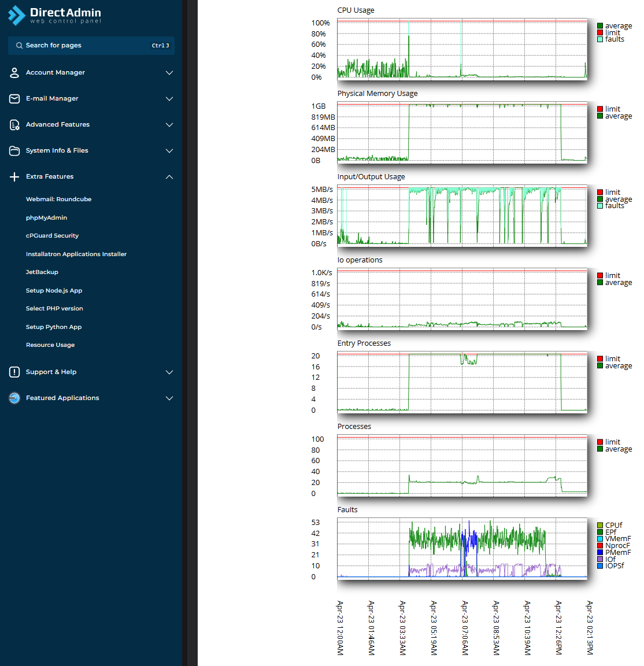Image resolution: width=644 pixels, height=666 pixels.
Task: Click the Featured Applications round icon
Action: tap(14, 398)
